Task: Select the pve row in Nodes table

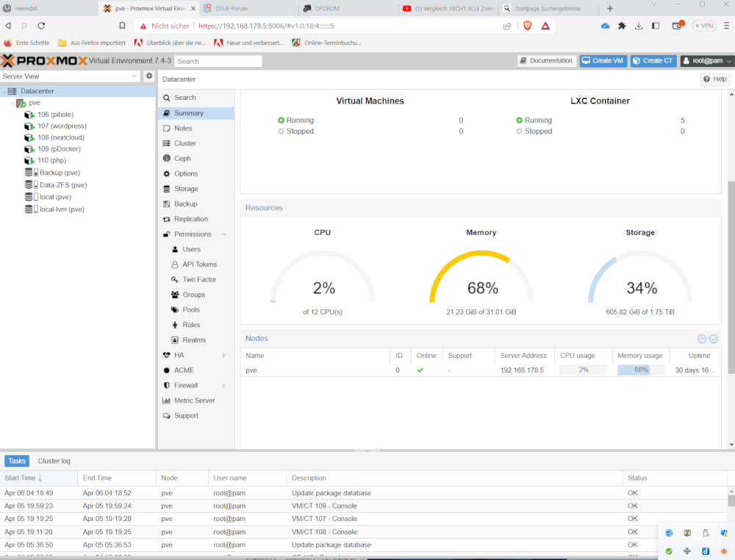Action: point(481,370)
